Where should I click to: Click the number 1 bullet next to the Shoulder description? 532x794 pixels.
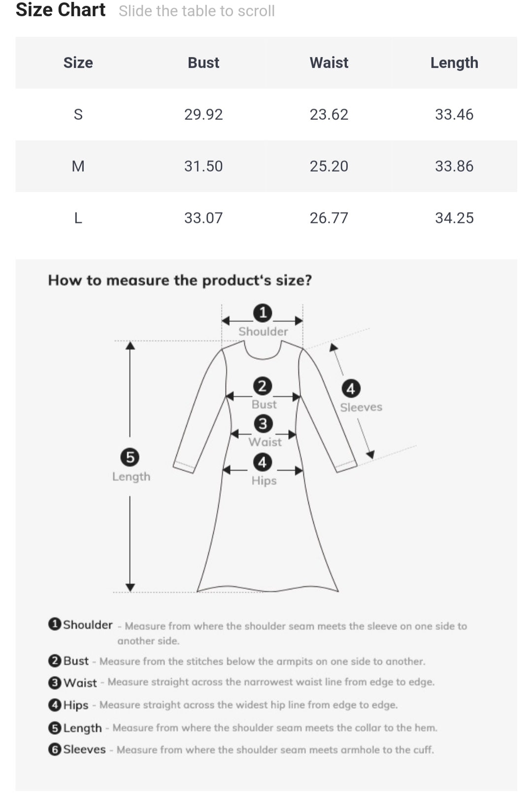tap(55, 624)
